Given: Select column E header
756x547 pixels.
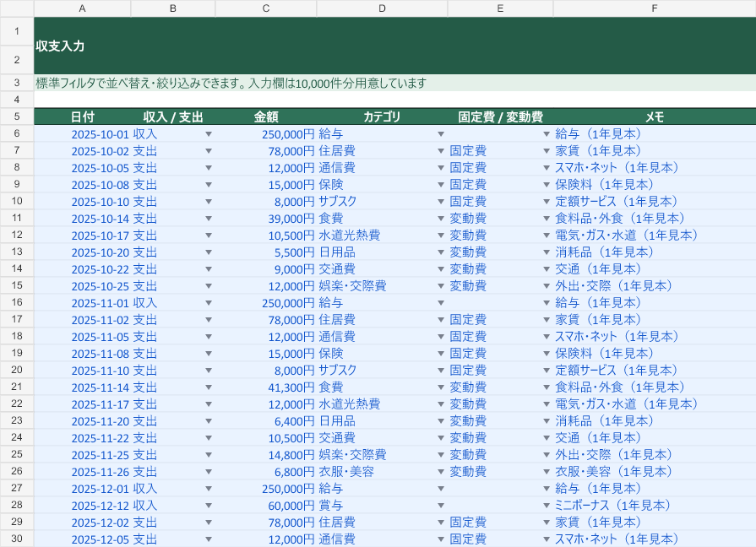Looking at the screenshot, I should click(x=500, y=8).
